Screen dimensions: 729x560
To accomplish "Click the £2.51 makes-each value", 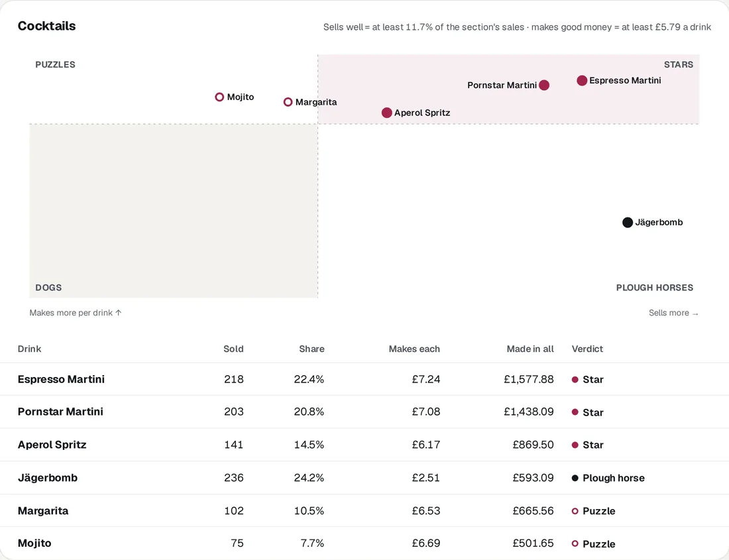I will 426,478.
